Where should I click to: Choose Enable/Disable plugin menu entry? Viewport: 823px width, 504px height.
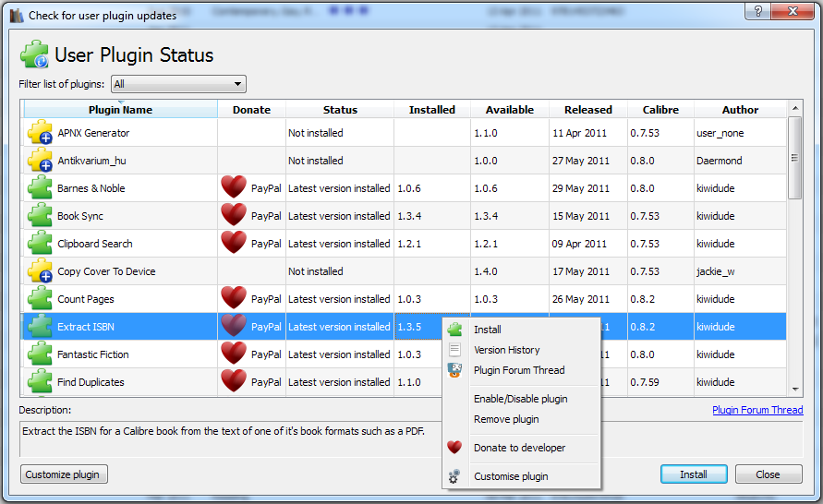pos(521,399)
